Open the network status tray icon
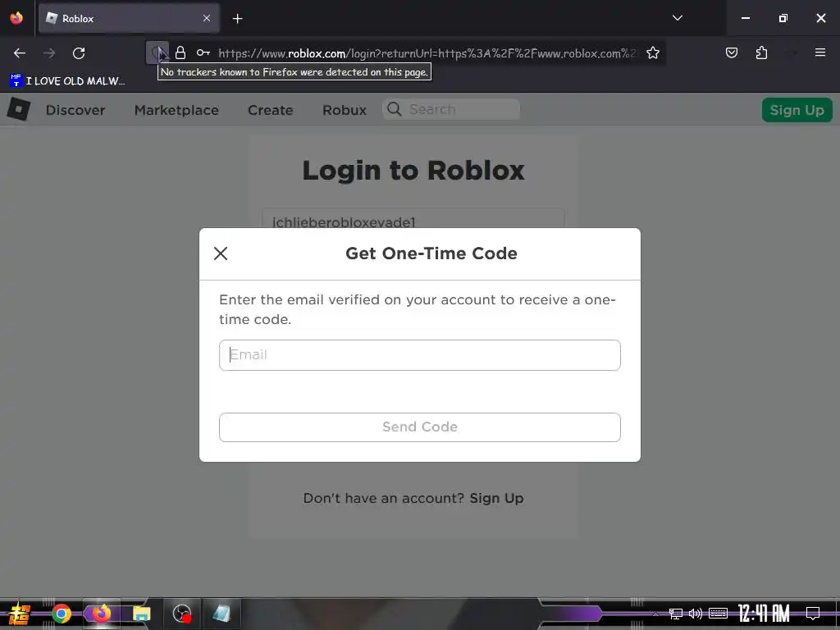840x630 pixels. pyautogui.click(x=676, y=614)
